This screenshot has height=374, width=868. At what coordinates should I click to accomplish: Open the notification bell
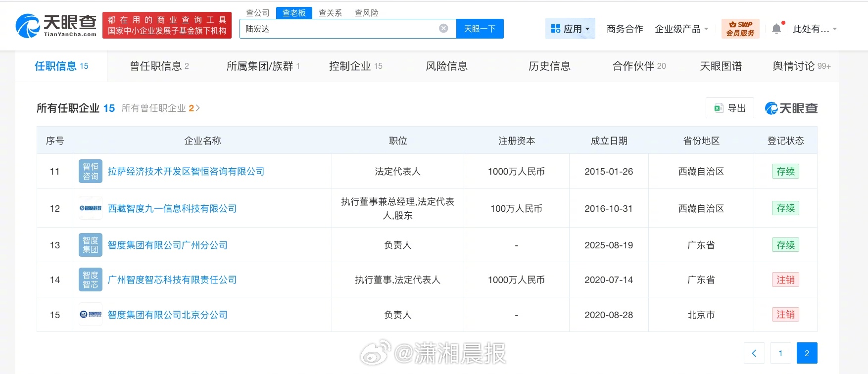coord(776,29)
